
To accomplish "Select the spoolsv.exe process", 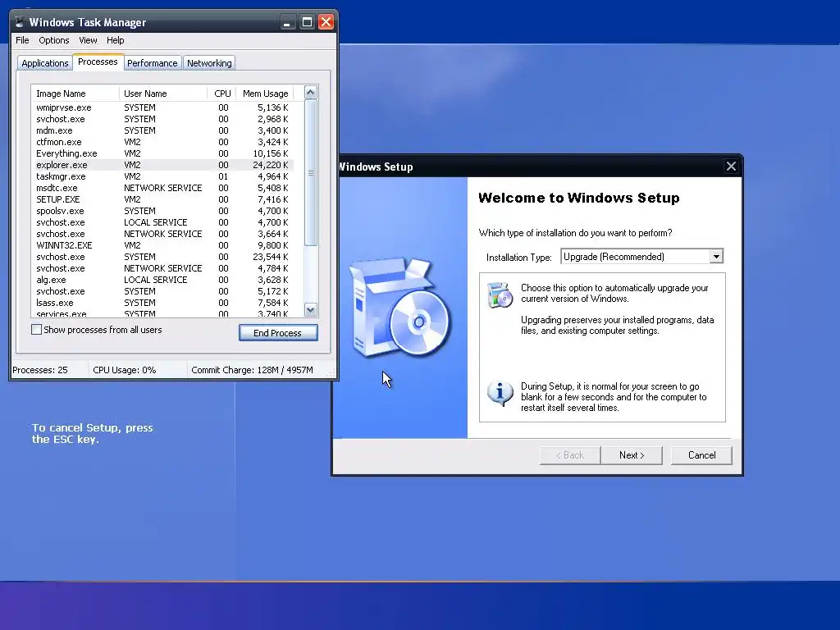I will [x=162, y=211].
